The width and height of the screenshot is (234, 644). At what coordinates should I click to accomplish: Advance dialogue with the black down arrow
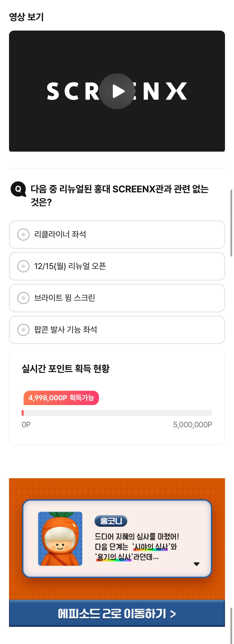(x=196, y=564)
